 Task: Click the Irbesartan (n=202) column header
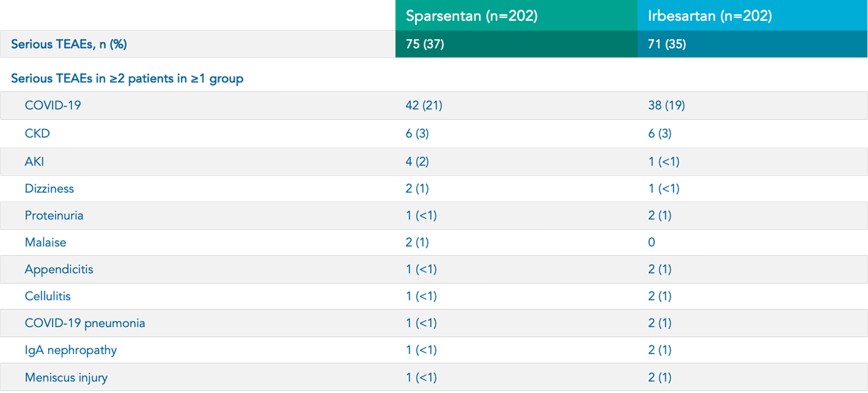coord(710,16)
